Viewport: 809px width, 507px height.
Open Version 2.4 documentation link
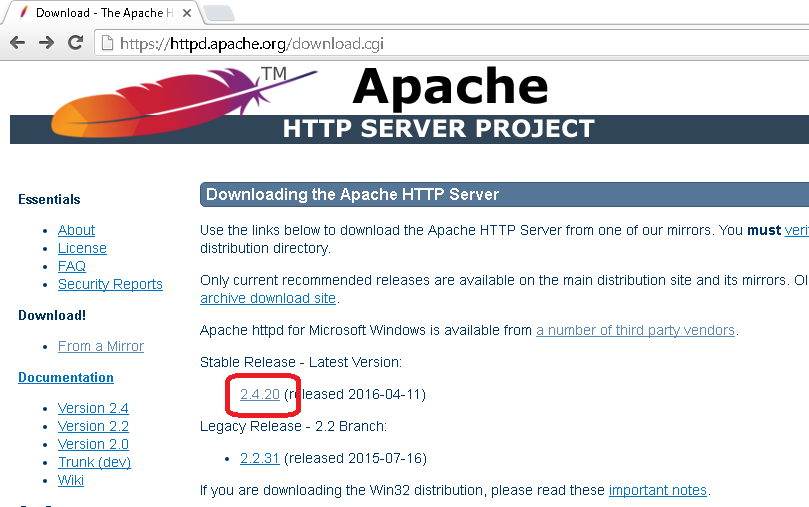tap(93, 408)
